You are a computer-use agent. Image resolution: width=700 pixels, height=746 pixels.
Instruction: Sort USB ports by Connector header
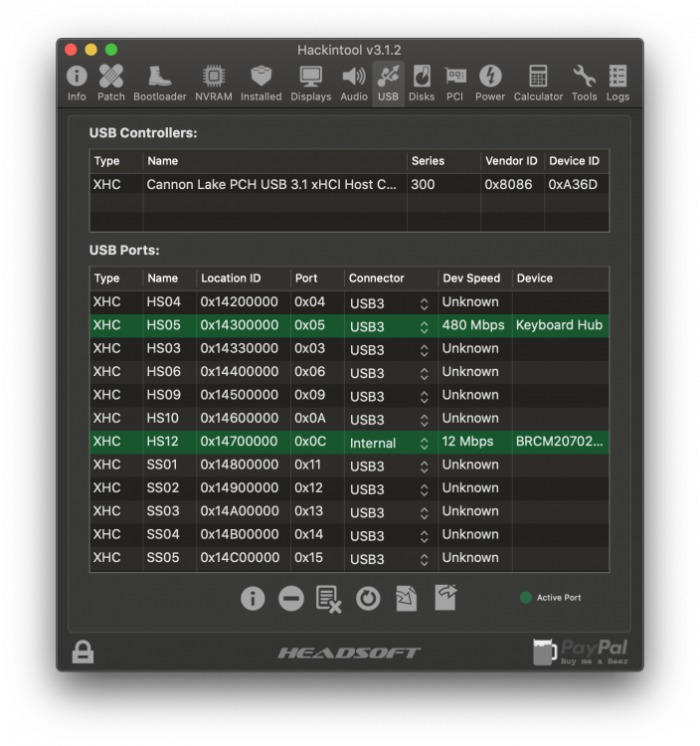391,279
